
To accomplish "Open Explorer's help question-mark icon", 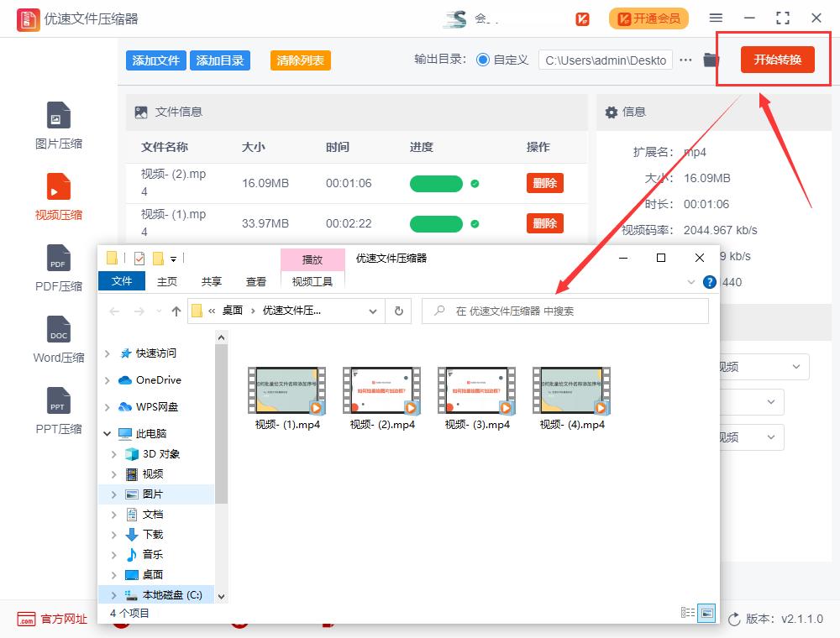I will coord(709,281).
